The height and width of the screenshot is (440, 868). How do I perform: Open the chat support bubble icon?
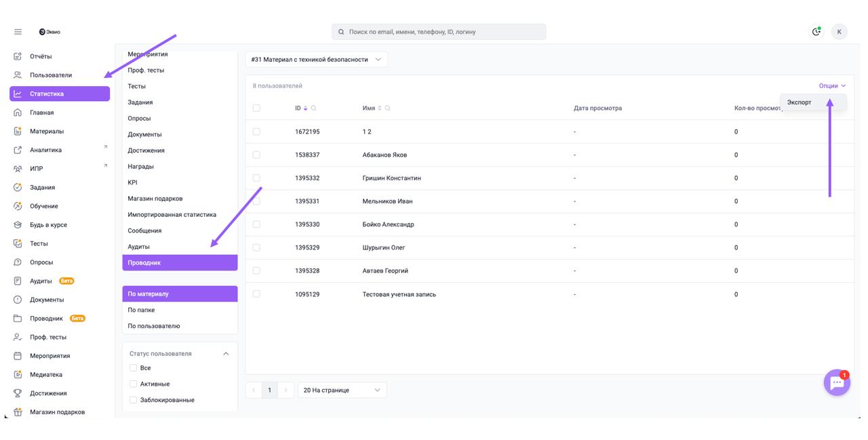pyautogui.click(x=837, y=383)
